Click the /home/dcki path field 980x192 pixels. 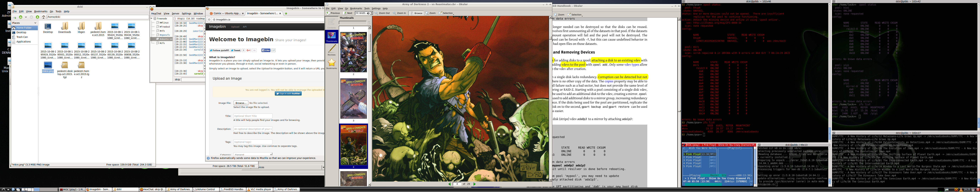(x=98, y=17)
